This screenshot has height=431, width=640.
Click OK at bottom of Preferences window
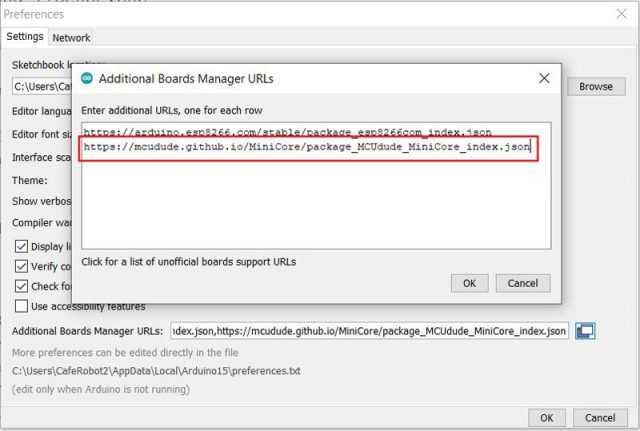click(x=546, y=418)
